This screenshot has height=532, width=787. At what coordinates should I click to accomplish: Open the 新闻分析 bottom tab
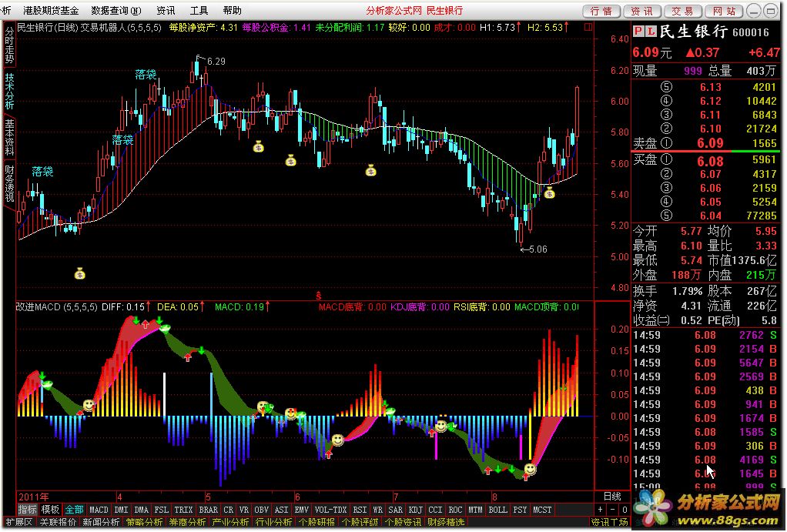point(101,522)
